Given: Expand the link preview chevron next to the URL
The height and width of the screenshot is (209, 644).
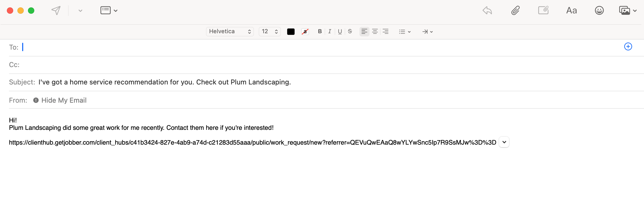Looking at the screenshot, I should [x=503, y=142].
